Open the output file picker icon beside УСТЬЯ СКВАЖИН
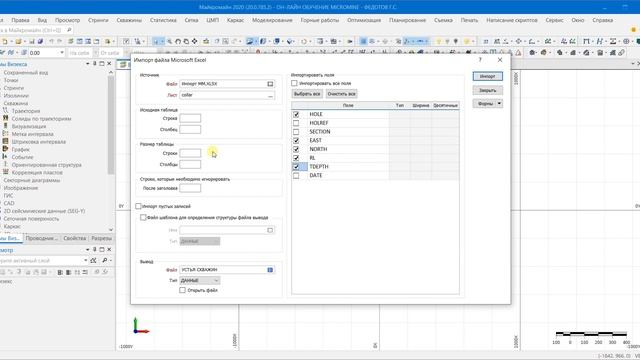Image resolution: width=640 pixels, height=360 pixels. (270, 270)
